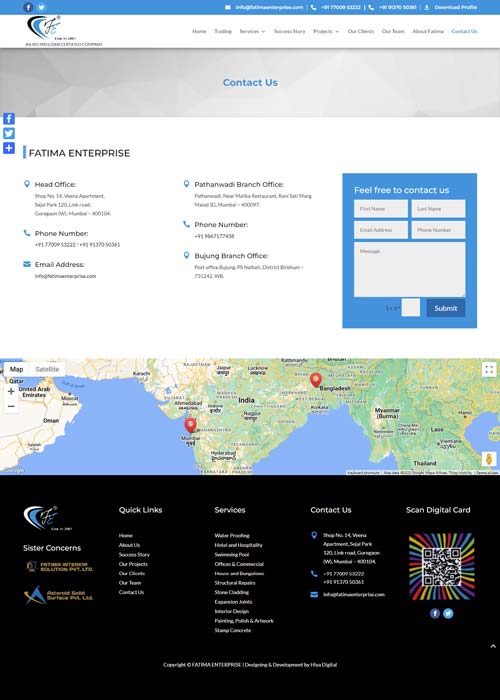The width and height of the screenshot is (500, 700).
Task: Click the top-bar +91 77009 53222 number
Action: (341, 7)
